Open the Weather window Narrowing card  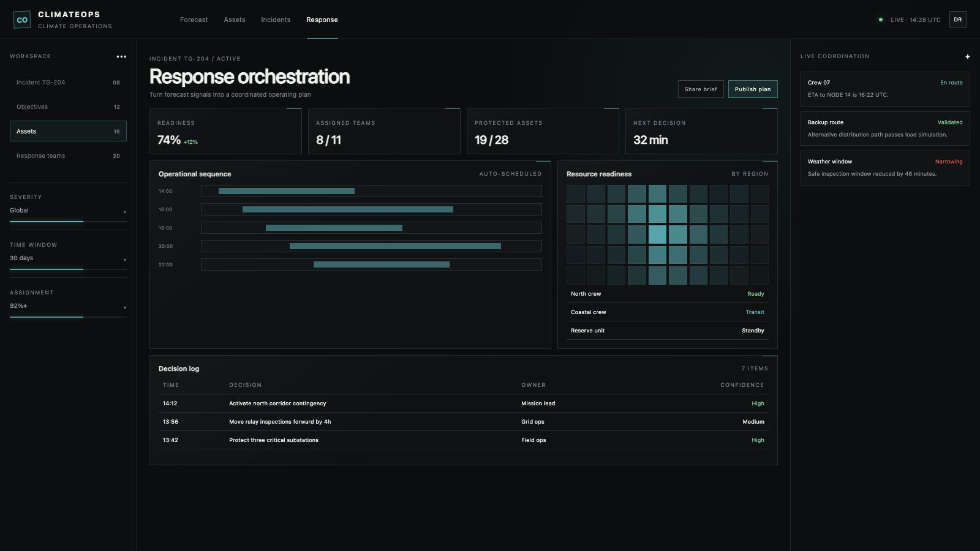885,168
